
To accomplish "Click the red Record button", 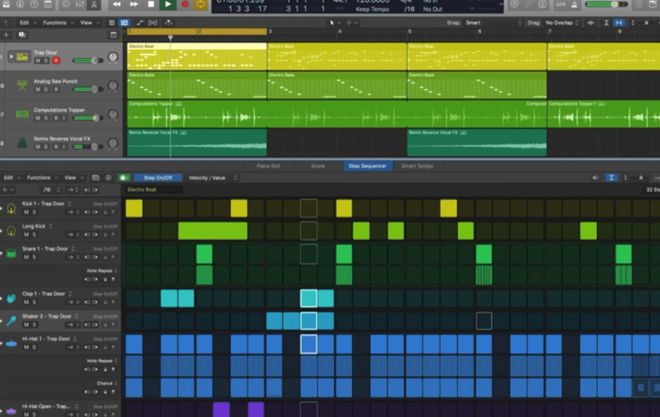I will point(184,4).
